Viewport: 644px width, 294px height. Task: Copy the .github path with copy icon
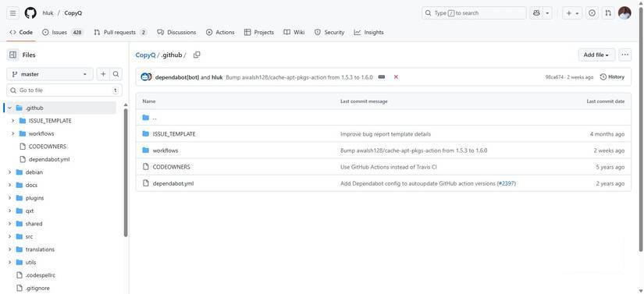[197, 55]
